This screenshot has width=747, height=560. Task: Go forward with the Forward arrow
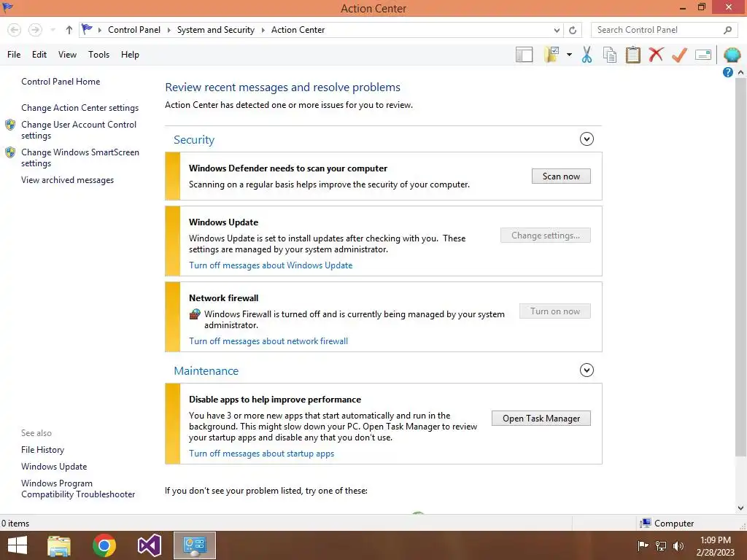(x=35, y=30)
